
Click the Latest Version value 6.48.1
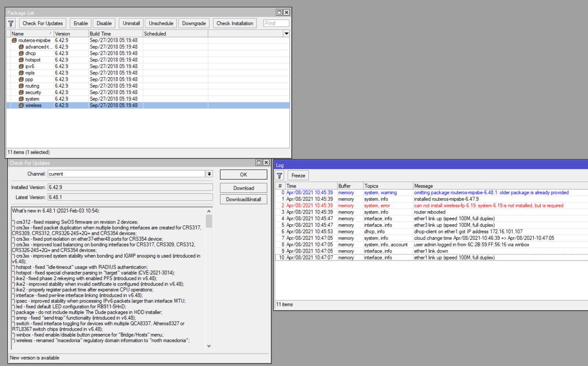click(x=130, y=197)
